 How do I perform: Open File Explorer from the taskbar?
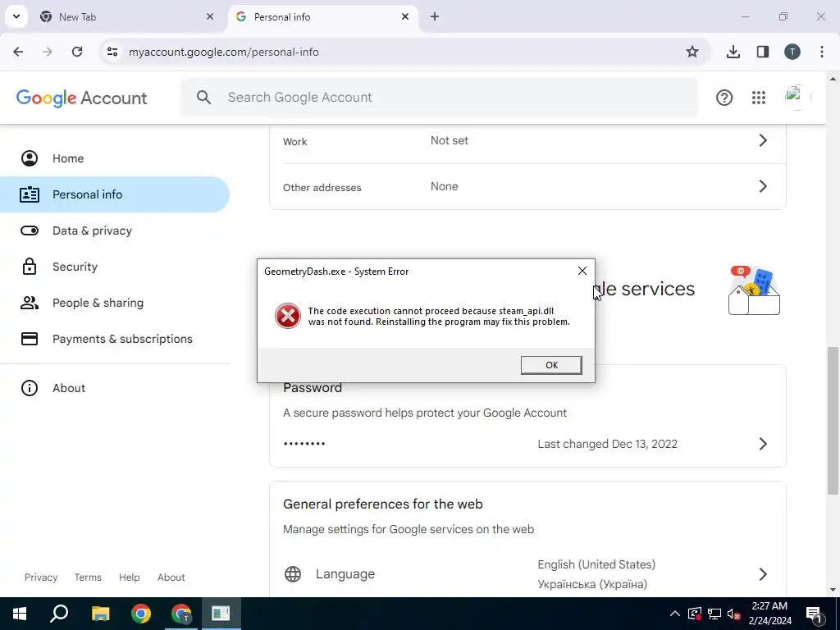click(100, 614)
